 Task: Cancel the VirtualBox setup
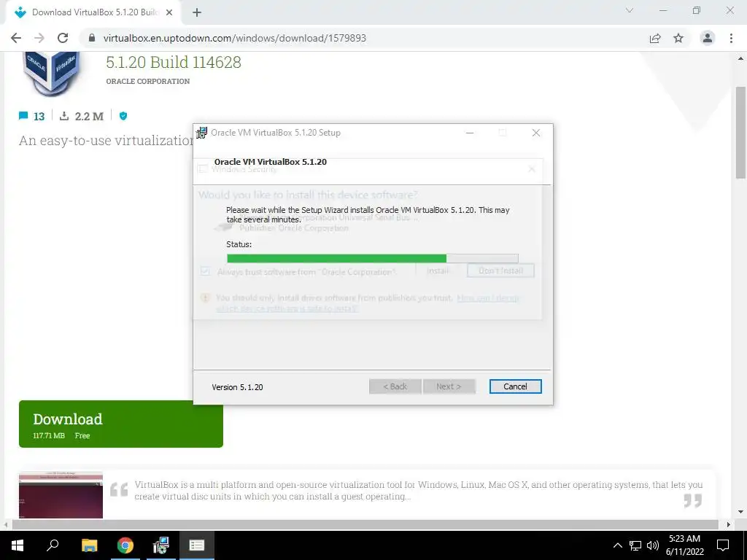(515, 386)
